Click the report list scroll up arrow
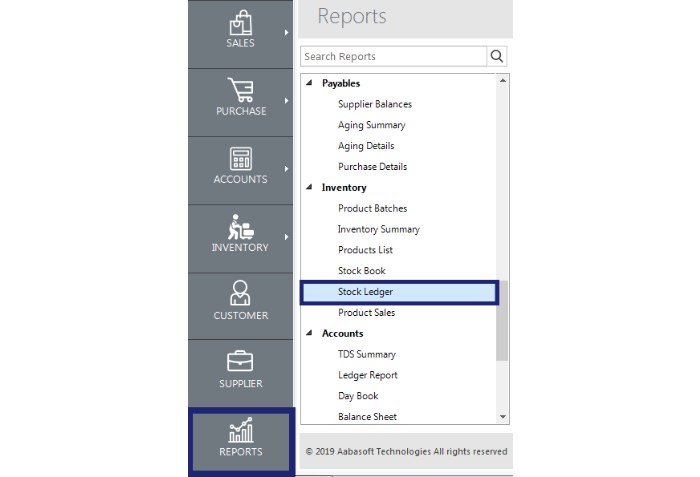This screenshot has height=477, width=700. point(503,81)
